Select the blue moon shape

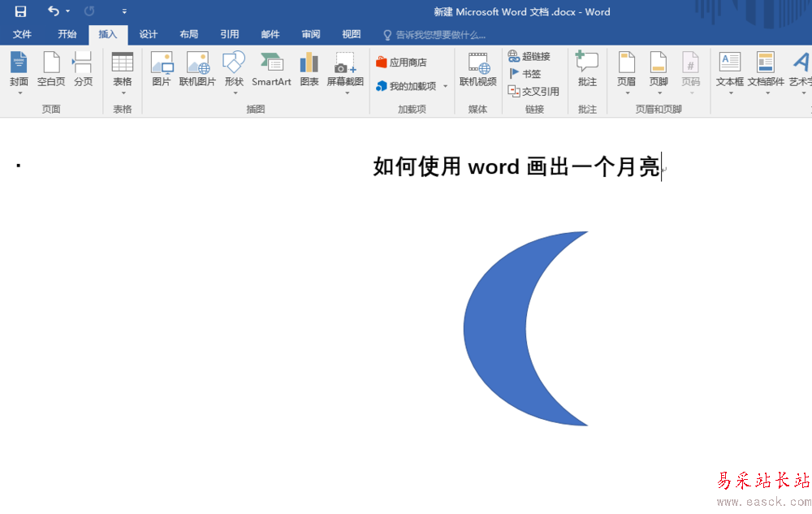click(x=495, y=329)
